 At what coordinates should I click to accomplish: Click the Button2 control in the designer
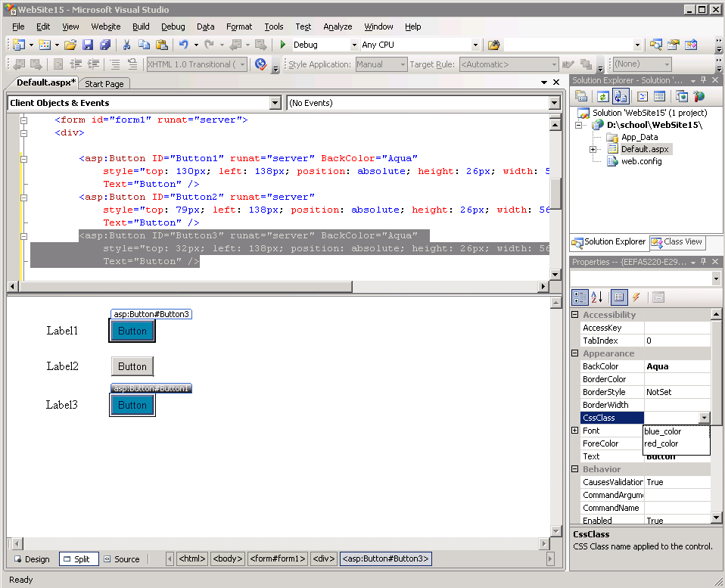(x=132, y=367)
